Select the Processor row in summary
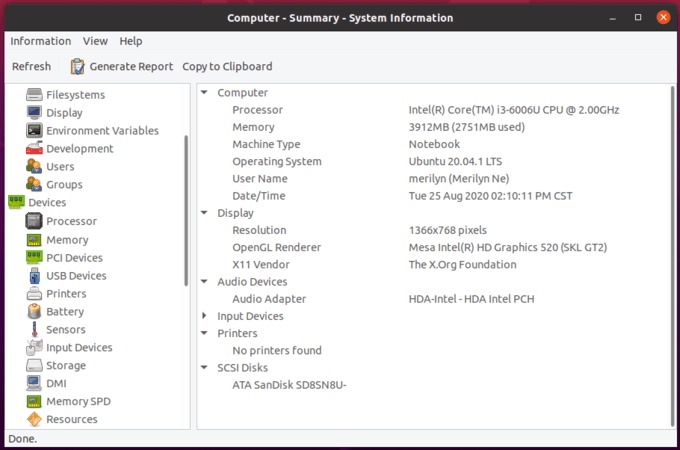 (434, 110)
